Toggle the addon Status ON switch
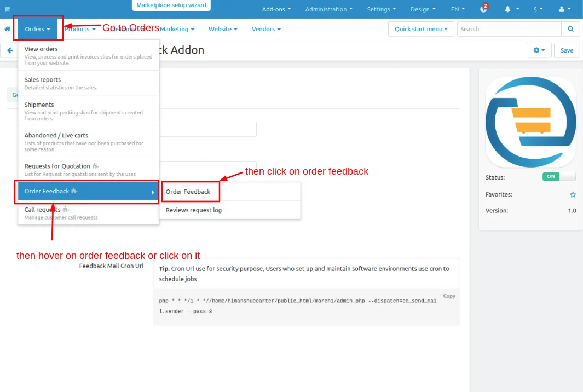 558,177
